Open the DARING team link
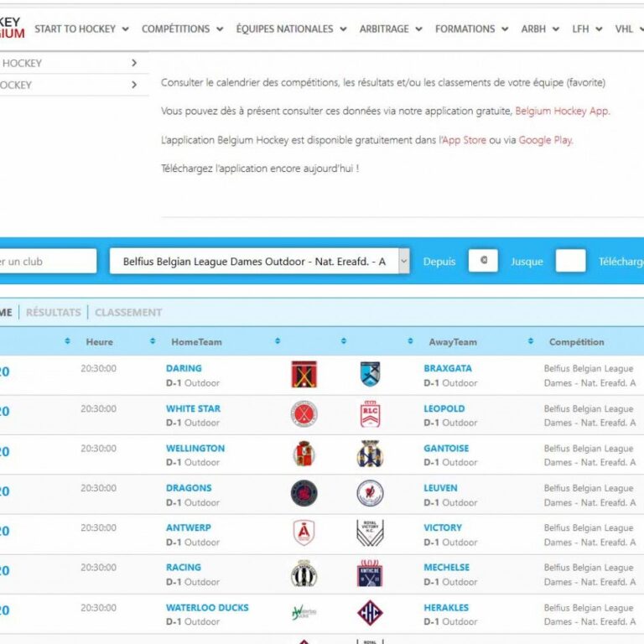 184,368
